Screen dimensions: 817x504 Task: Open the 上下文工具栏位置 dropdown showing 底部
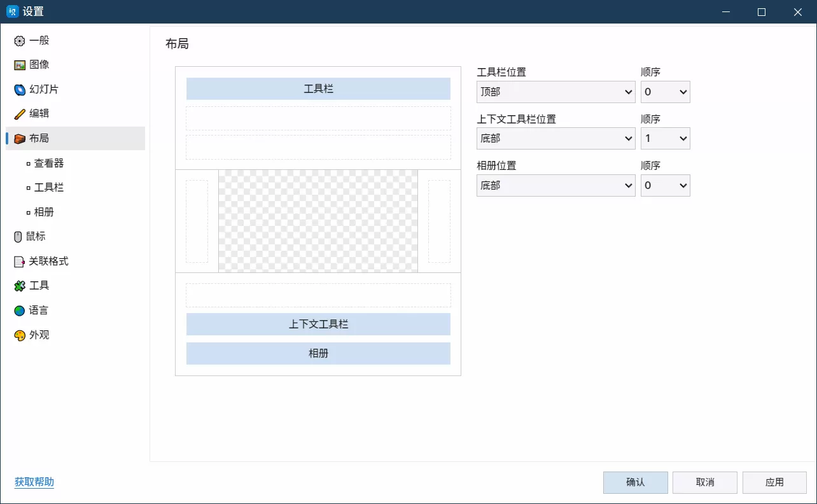555,139
